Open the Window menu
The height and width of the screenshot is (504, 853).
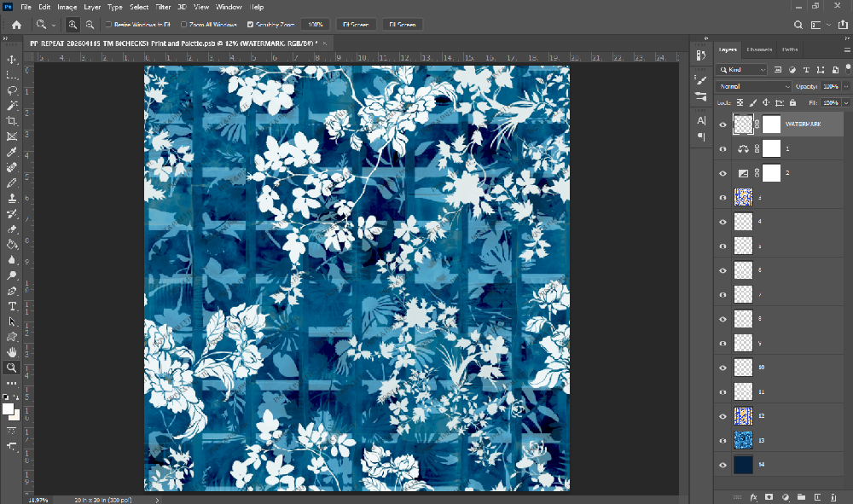pos(229,7)
